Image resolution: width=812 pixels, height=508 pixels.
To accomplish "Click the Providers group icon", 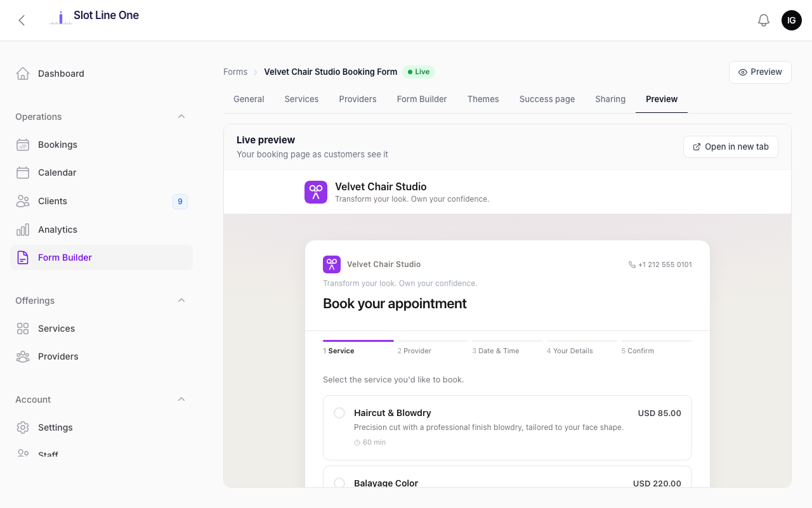I will click(x=23, y=356).
